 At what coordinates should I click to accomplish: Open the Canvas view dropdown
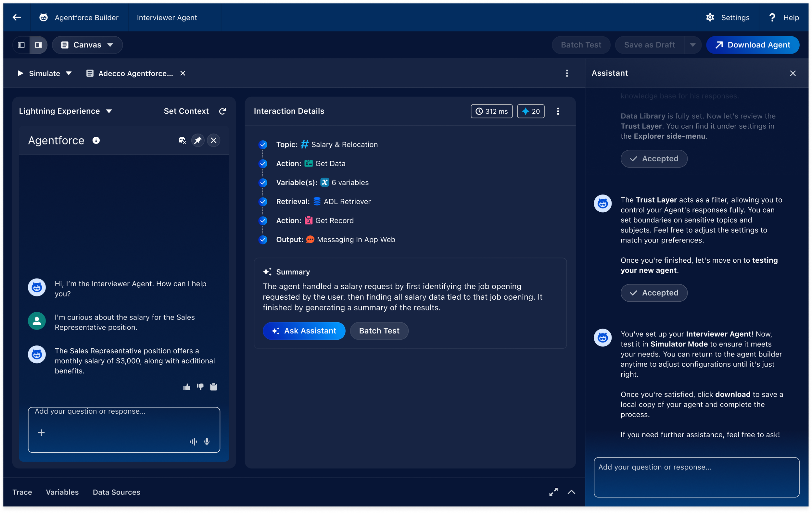87,45
